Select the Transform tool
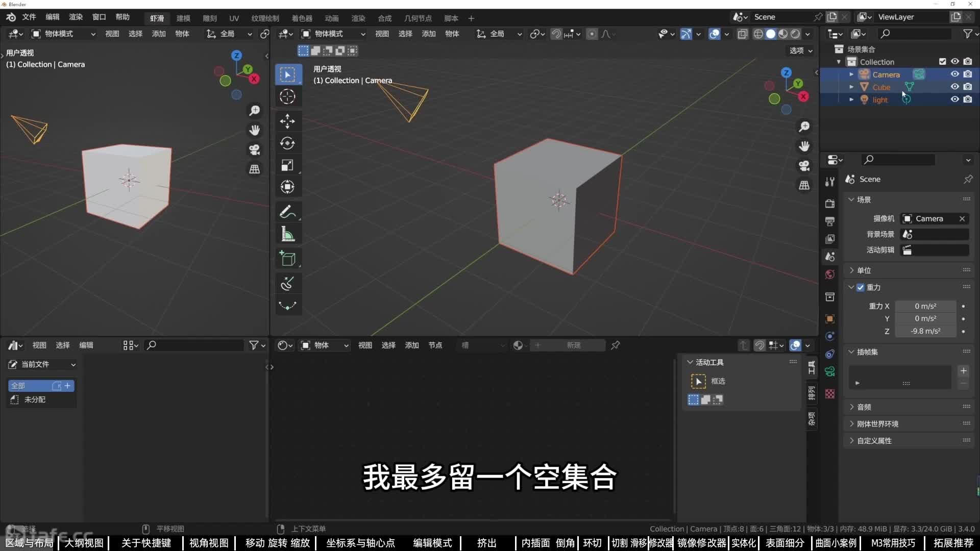 pyautogui.click(x=287, y=187)
